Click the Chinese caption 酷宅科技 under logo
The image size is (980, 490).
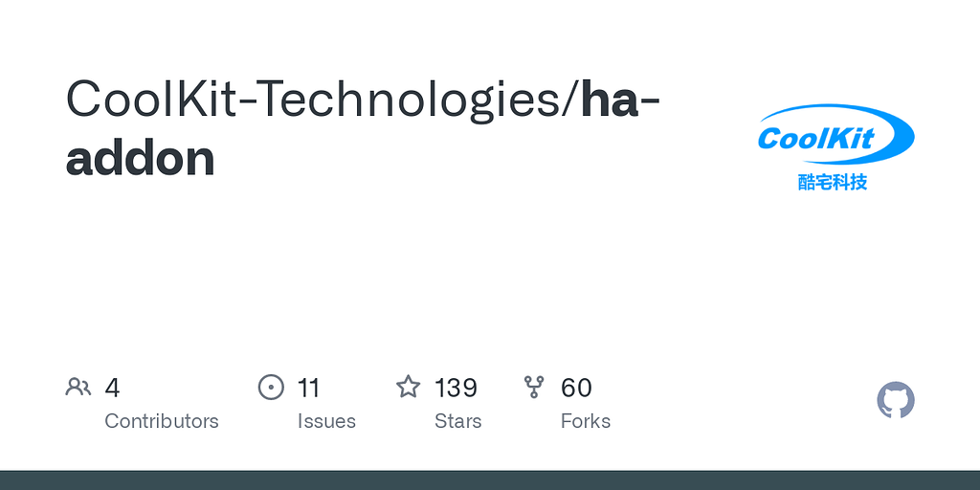tap(833, 182)
